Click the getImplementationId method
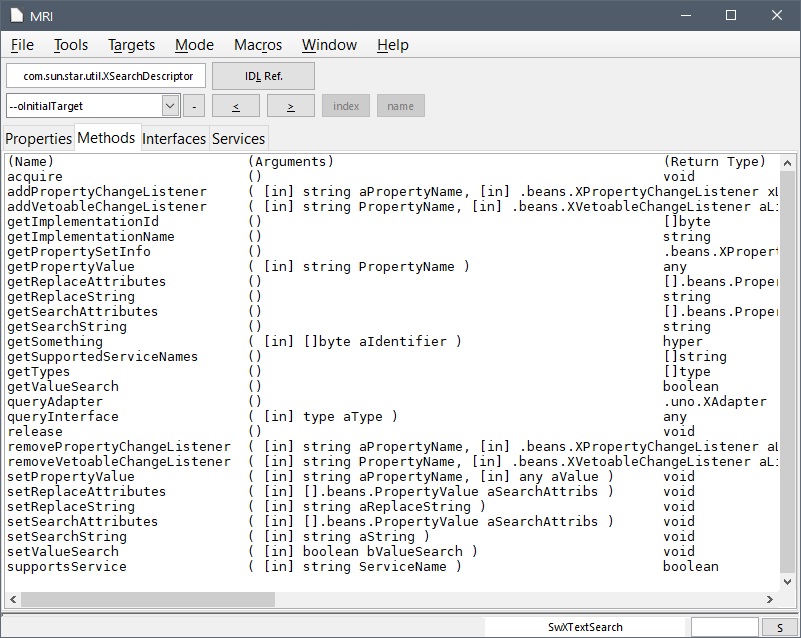This screenshot has width=801, height=638. click(x=83, y=222)
